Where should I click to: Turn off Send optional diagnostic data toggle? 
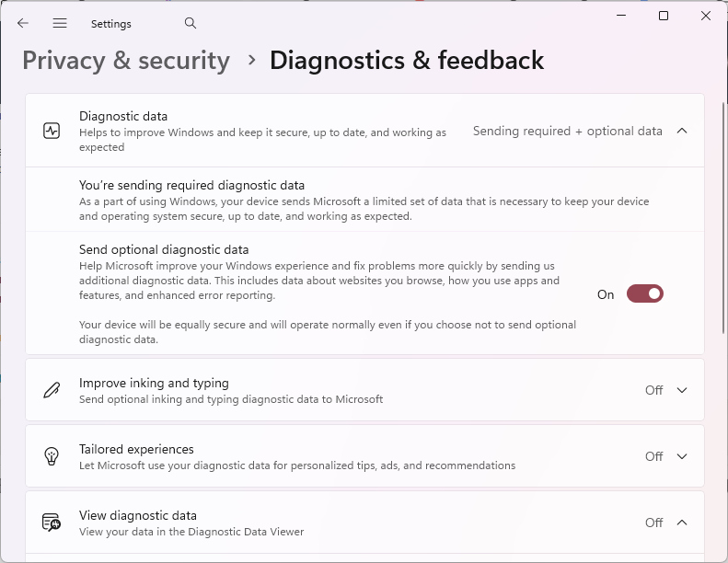click(645, 293)
